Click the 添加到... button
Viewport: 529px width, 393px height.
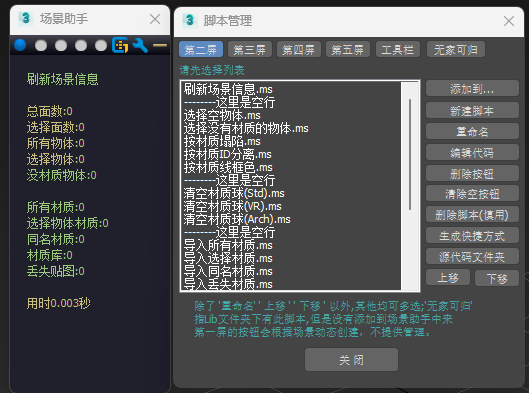coord(472,89)
